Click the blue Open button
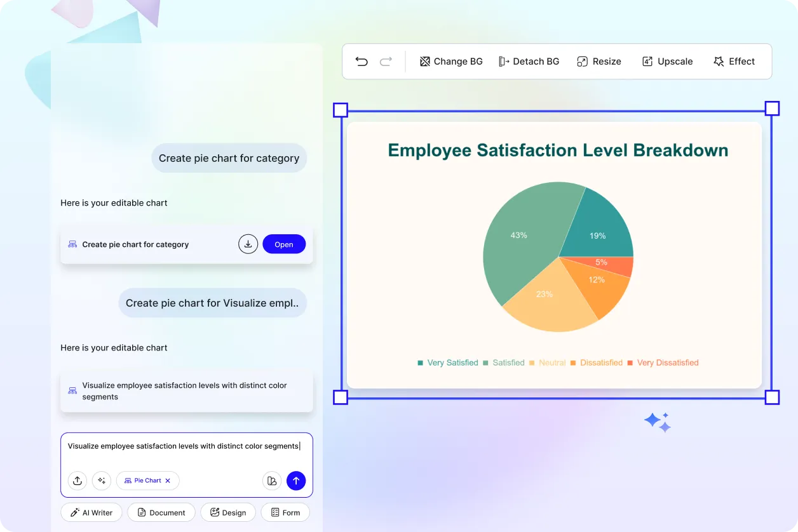 coord(284,244)
